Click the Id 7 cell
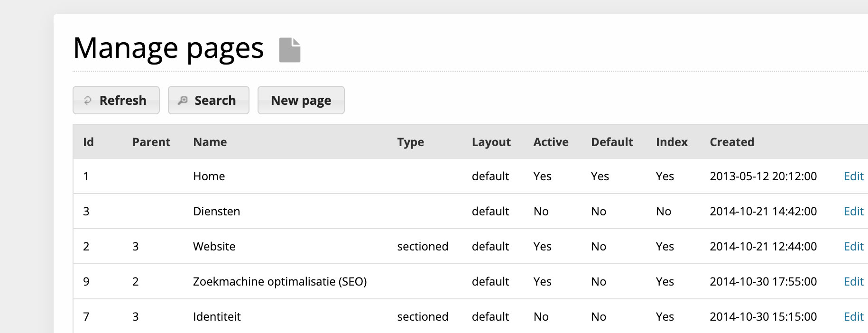 click(86, 316)
